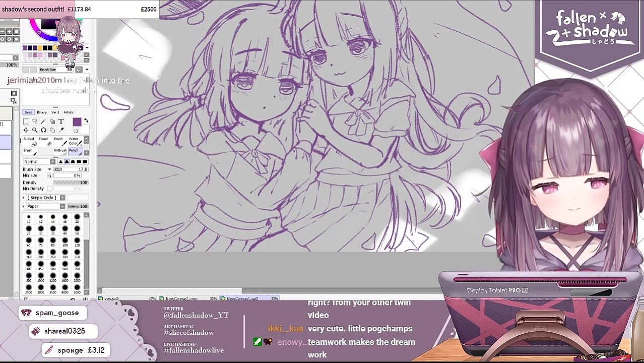The width and height of the screenshot is (644, 363).
Task: Open the Normal blending mode dropdown
Action: pyautogui.click(x=52, y=162)
